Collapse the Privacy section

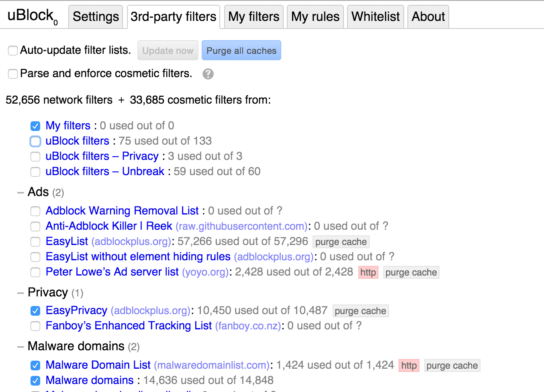(x=20, y=293)
